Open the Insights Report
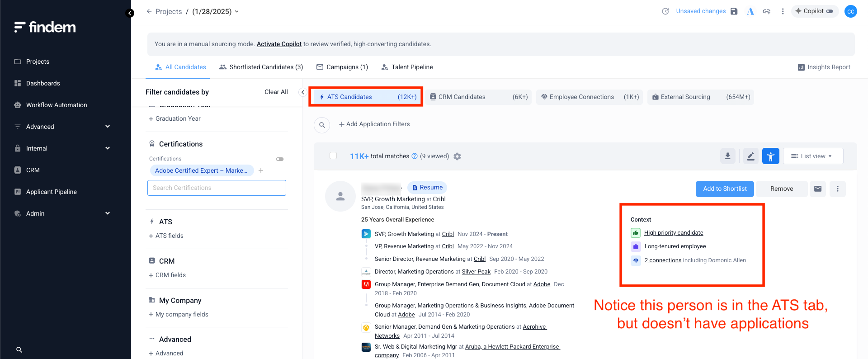 [824, 67]
